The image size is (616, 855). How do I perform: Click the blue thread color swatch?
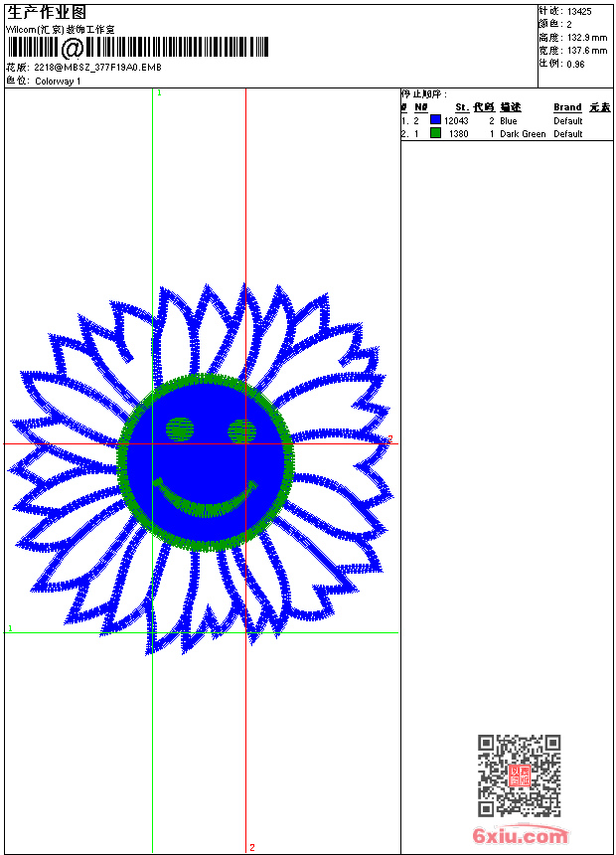[x=435, y=120]
